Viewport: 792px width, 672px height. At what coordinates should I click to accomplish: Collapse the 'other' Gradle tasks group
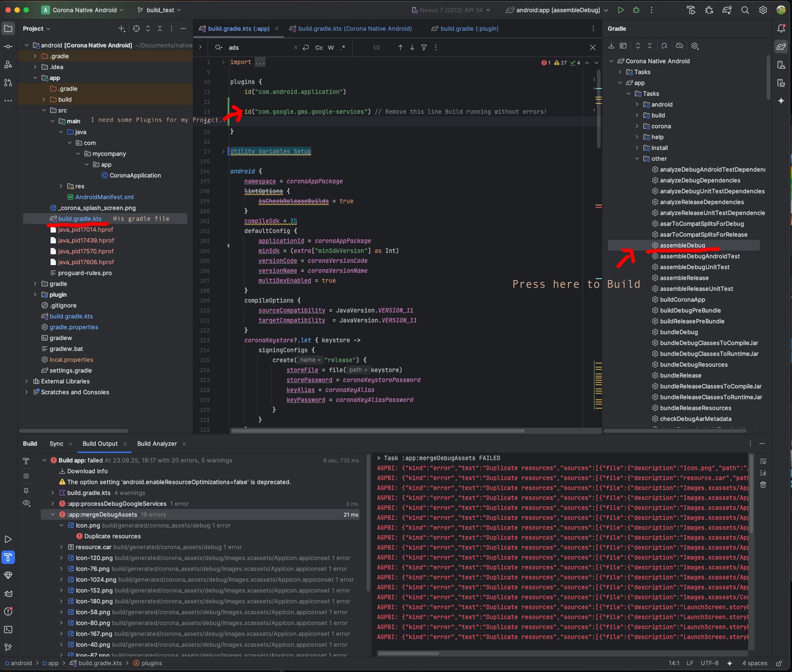point(637,159)
